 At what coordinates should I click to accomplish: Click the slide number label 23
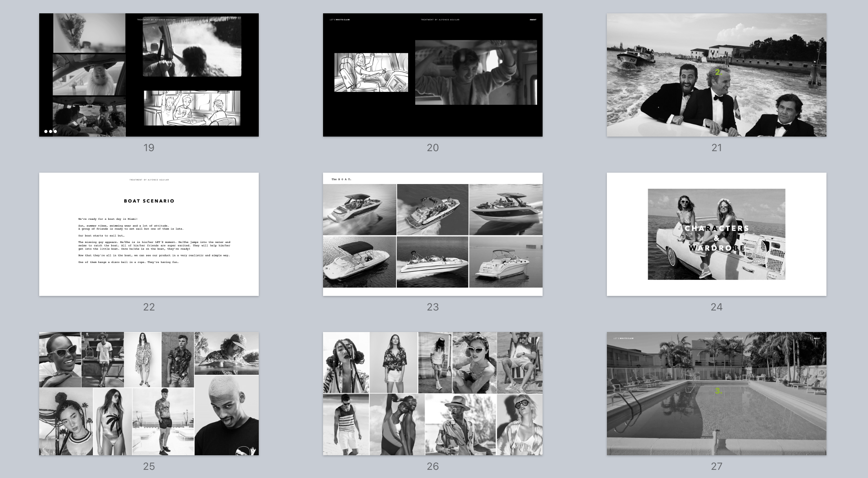(432, 307)
